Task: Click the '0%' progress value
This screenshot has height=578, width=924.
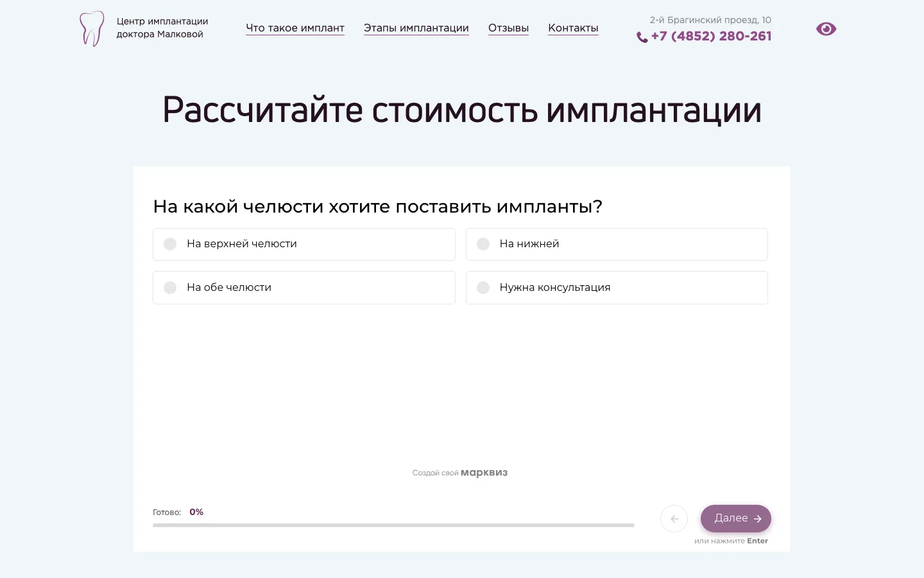Action: pyautogui.click(x=196, y=512)
